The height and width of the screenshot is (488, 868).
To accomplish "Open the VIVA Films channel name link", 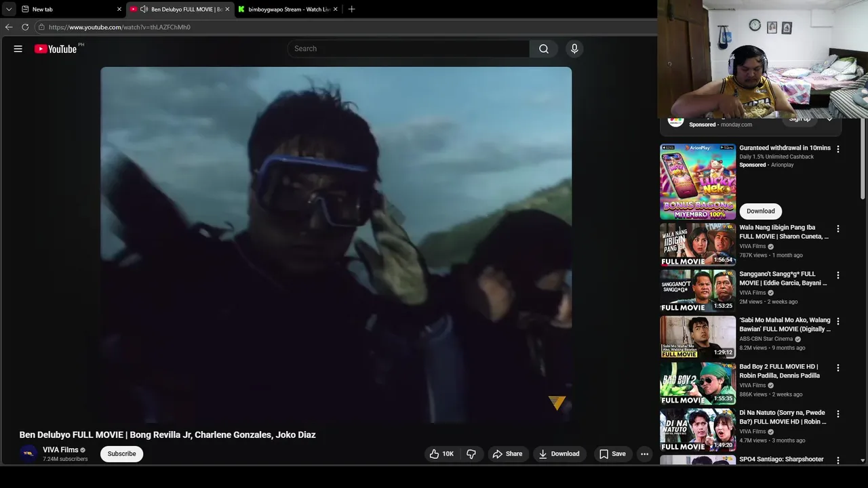I will (x=60, y=450).
